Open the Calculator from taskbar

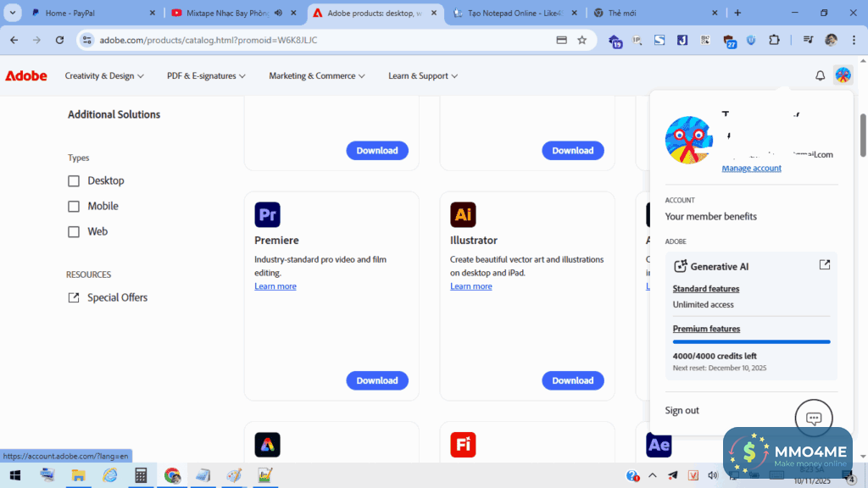coord(141,475)
